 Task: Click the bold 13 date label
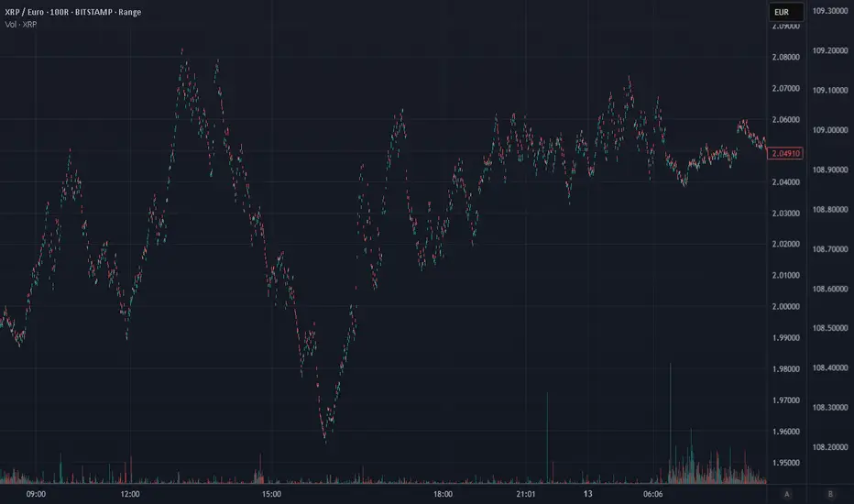tap(587, 494)
